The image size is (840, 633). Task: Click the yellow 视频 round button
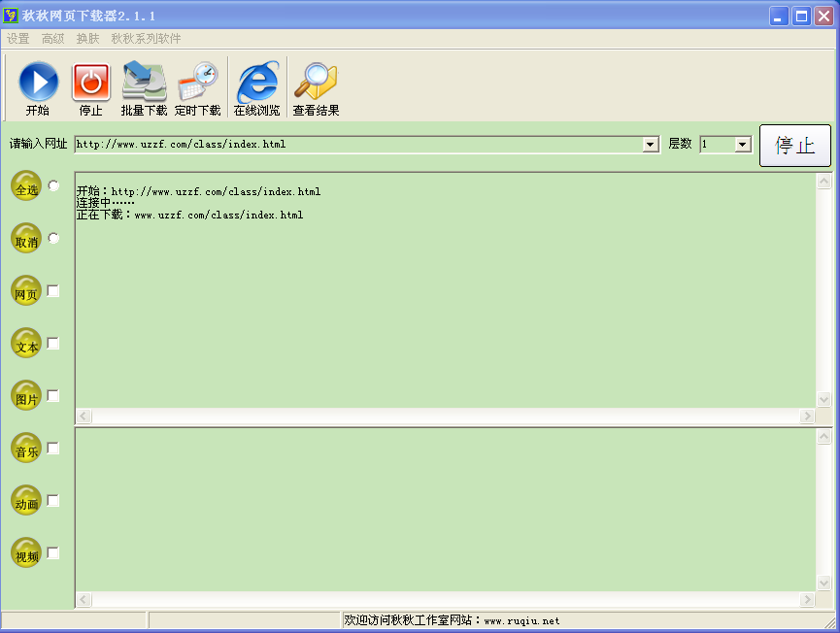(26, 553)
